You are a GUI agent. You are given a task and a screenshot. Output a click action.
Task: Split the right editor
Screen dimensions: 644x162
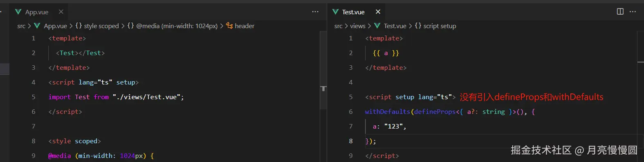620,11
